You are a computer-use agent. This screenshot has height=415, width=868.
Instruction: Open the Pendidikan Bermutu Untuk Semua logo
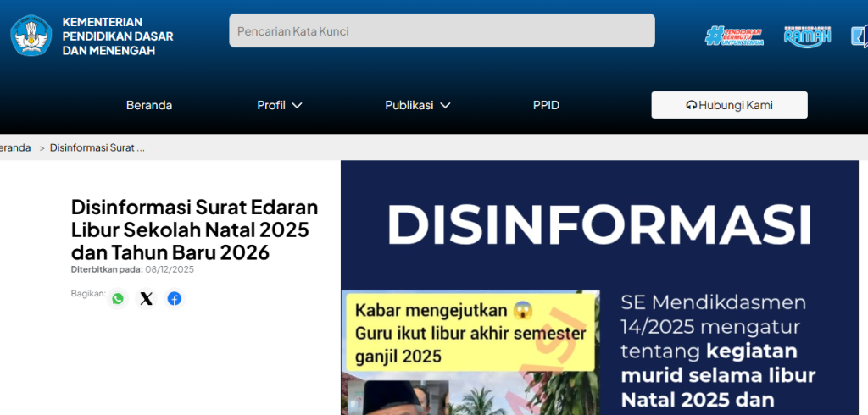coord(735,36)
